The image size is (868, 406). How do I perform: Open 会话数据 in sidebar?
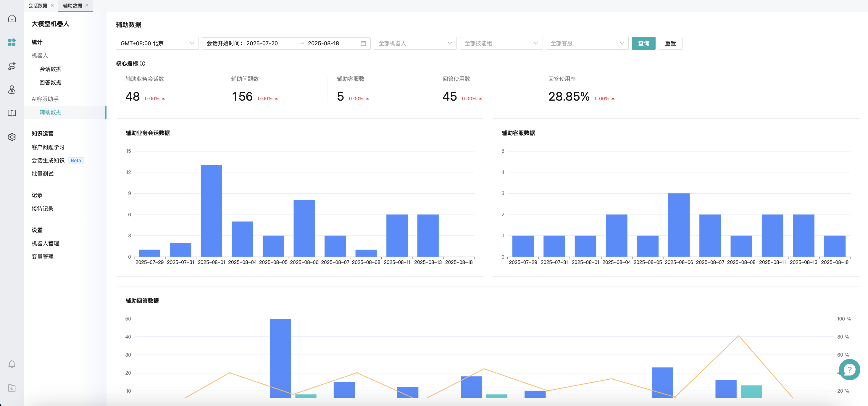point(51,69)
